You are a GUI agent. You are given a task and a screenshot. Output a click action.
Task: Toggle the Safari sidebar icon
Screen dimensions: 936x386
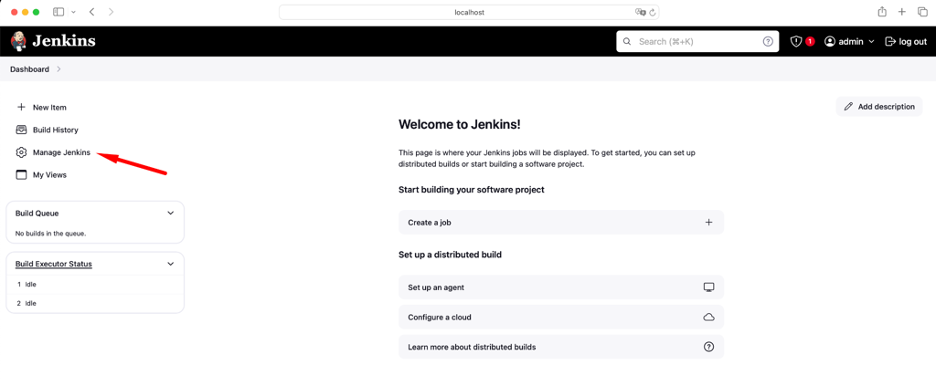(x=58, y=11)
